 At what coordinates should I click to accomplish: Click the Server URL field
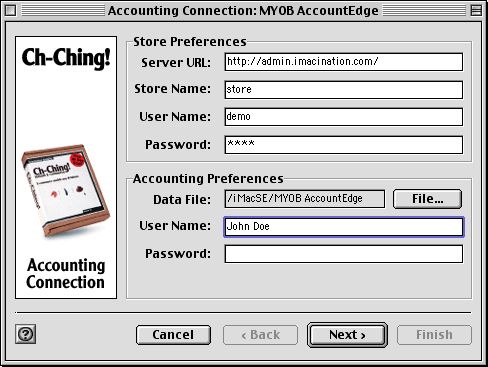344,62
